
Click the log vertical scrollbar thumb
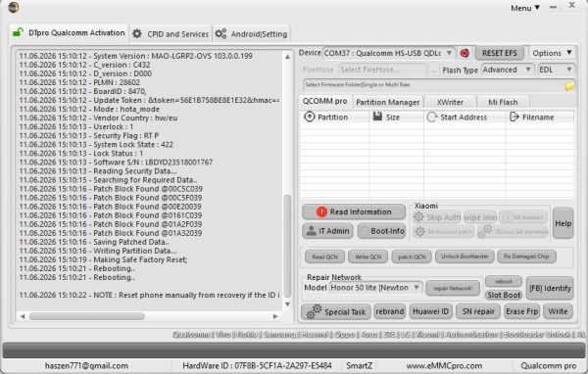click(x=287, y=246)
